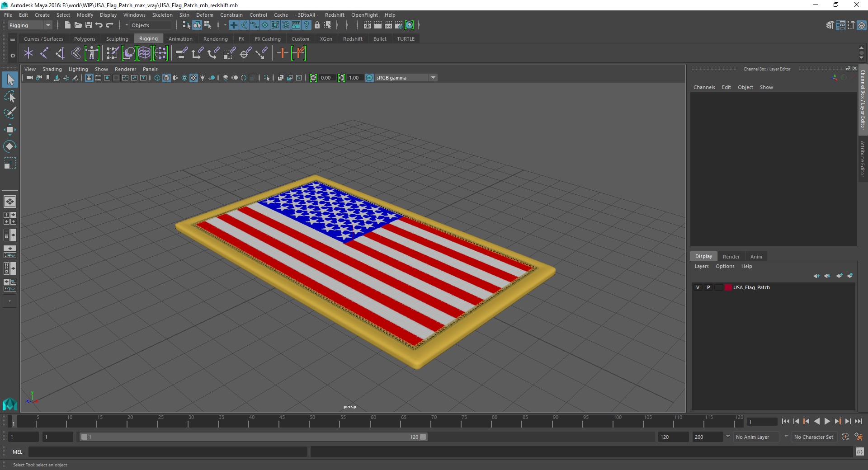Open the Channels menu in Channel Box

(704, 87)
